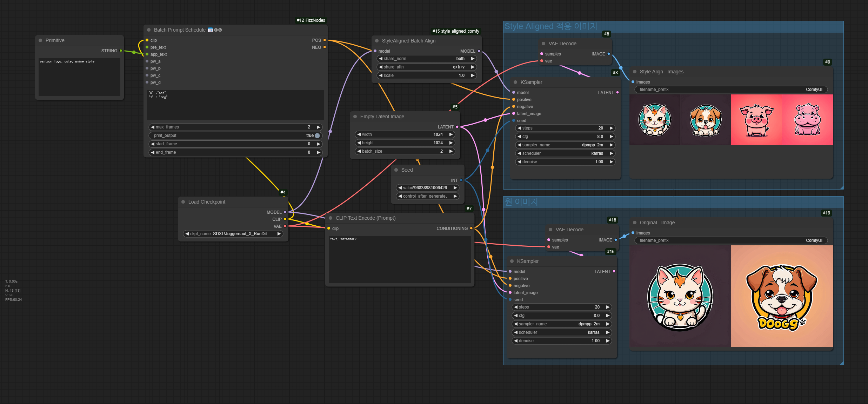
Task: Click the POS output connector on Batch Prompt Schedule
Action: (325, 40)
